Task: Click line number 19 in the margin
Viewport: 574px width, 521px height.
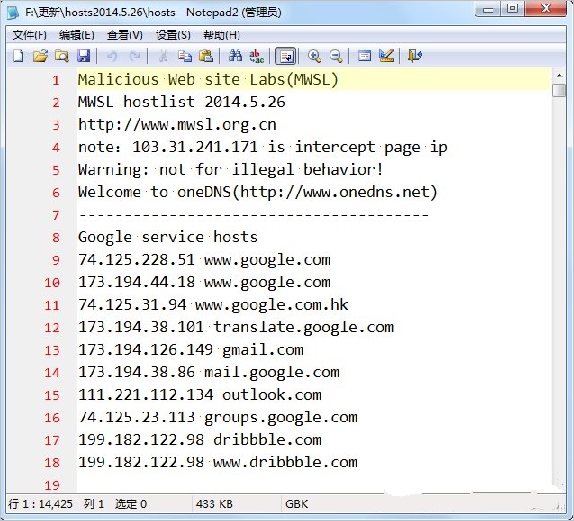Action: (52, 485)
